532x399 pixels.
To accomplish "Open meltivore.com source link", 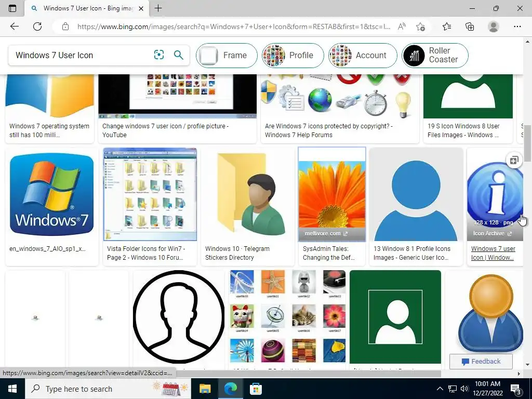I will [326, 233].
